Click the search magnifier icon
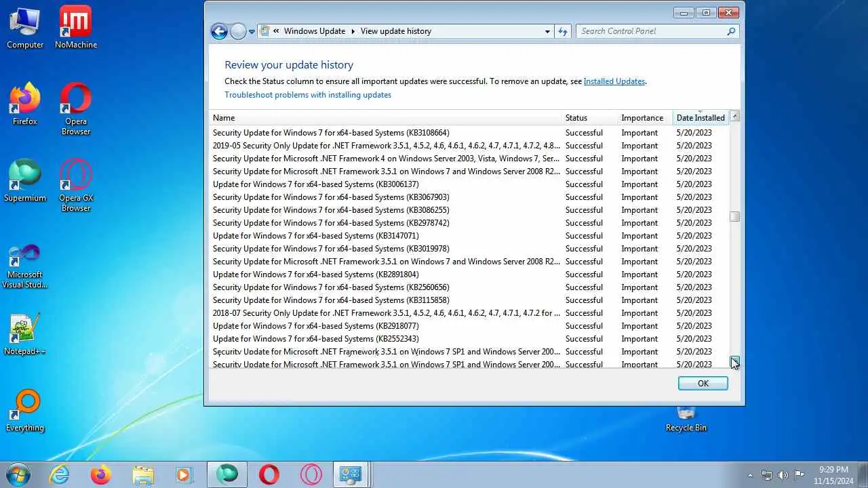 [730, 31]
